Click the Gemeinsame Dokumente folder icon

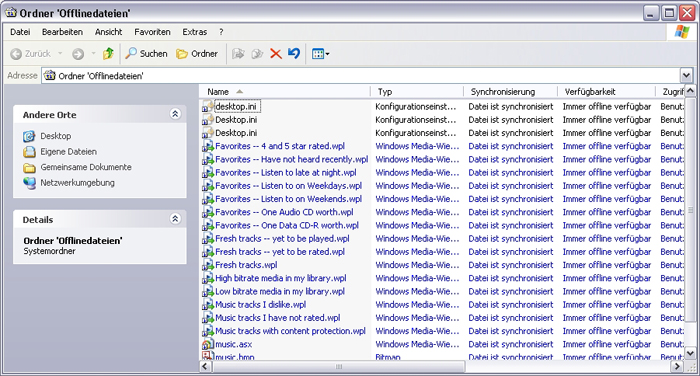(x=29, y=167)
